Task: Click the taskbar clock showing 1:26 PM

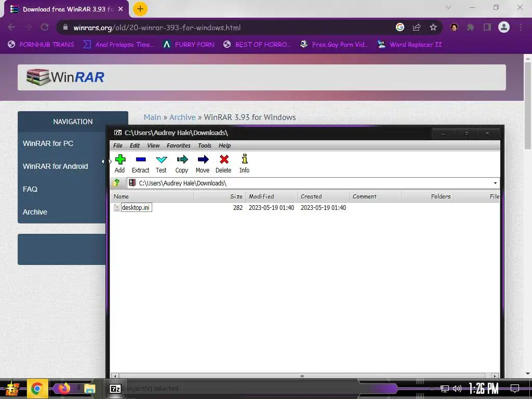Action: 484,389
